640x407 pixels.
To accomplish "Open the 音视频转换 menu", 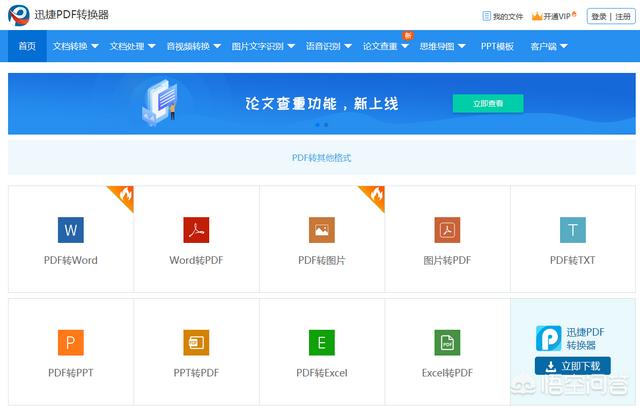I will tap(188, 46).
